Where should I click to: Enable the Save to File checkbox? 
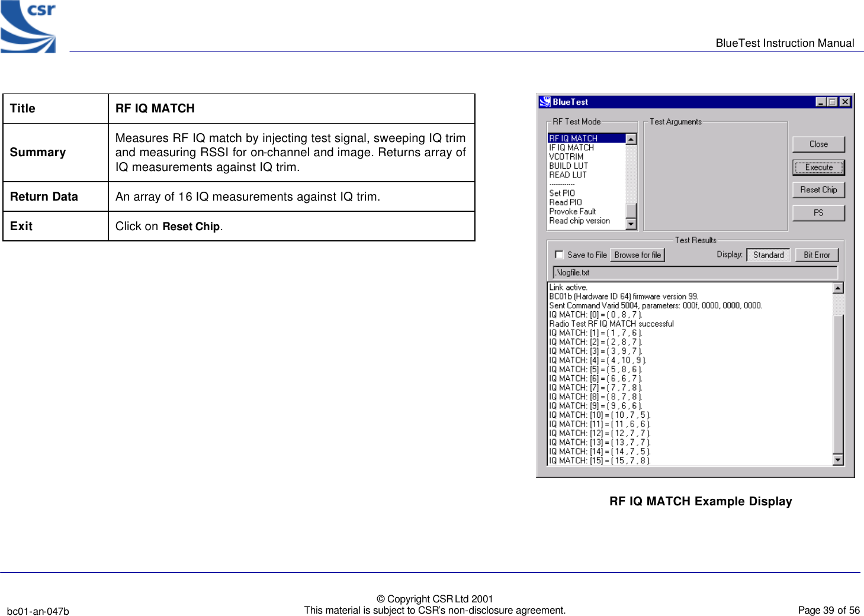(x=559, y=255)
